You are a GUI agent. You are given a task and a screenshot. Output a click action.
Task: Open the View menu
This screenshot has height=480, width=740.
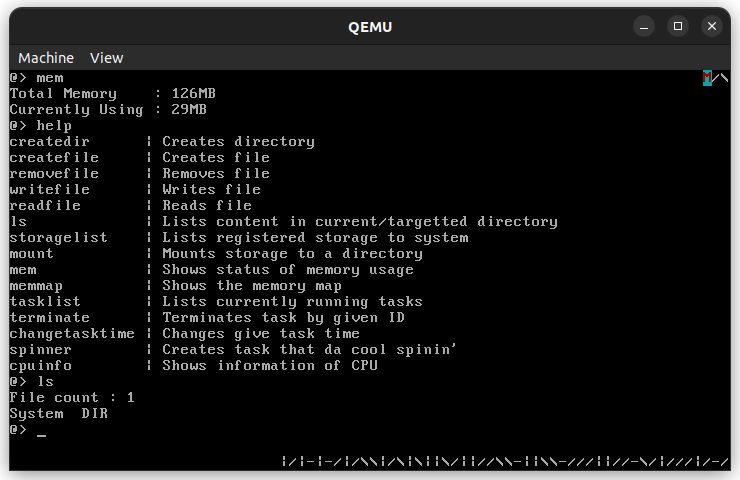coord(106,58)
